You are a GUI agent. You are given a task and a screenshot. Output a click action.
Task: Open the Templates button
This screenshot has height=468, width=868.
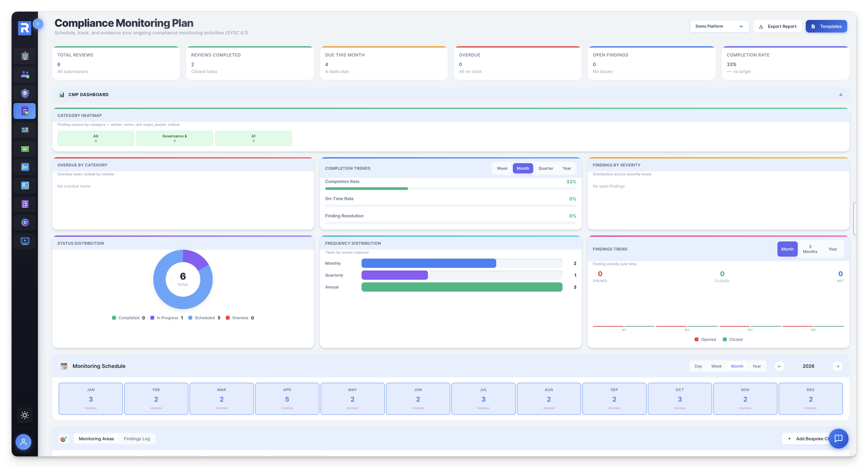826,26
